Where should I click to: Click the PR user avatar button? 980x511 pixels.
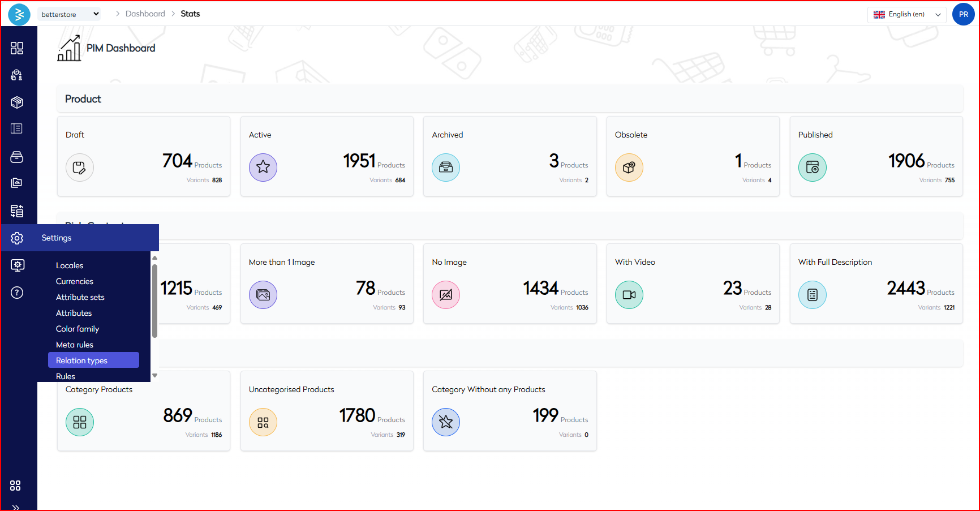coord(963,15)
